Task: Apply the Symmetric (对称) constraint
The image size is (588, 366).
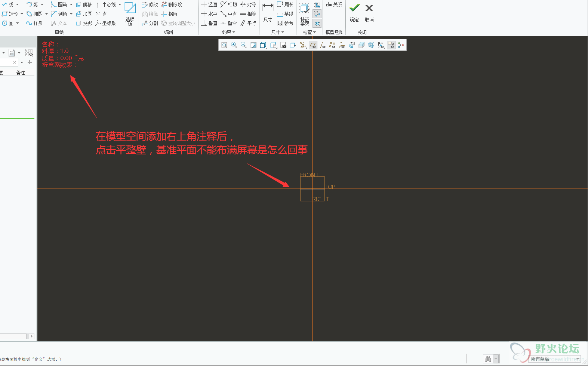Action: 248,4
